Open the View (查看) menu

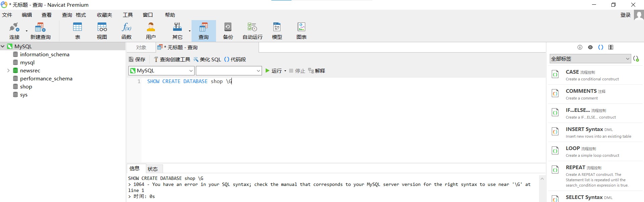[47, 15]
